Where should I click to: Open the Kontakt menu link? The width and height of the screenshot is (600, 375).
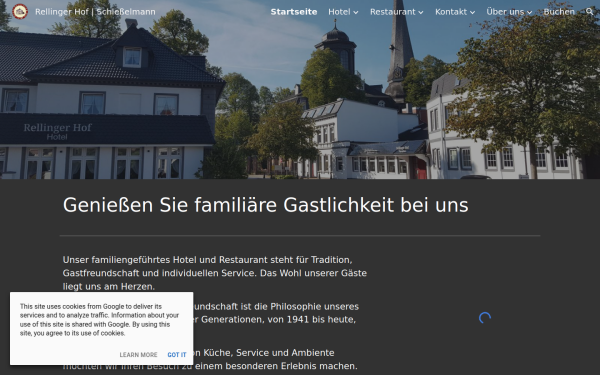(x=451, y=12)
